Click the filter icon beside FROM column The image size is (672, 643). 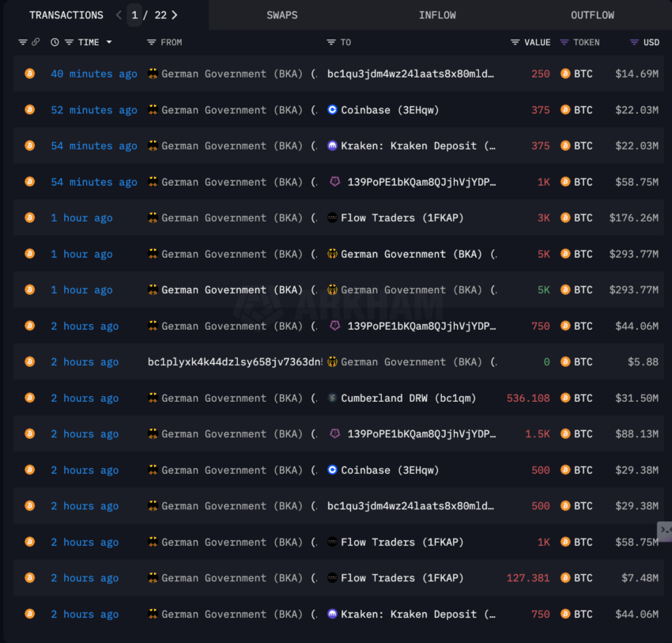point(151,43)
